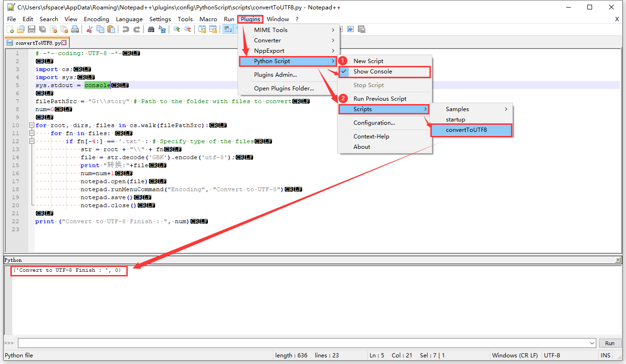This screenshot has height=364, width=626.
Task: Click the 'length : 636' status bar entry
Action: (291, 356)
